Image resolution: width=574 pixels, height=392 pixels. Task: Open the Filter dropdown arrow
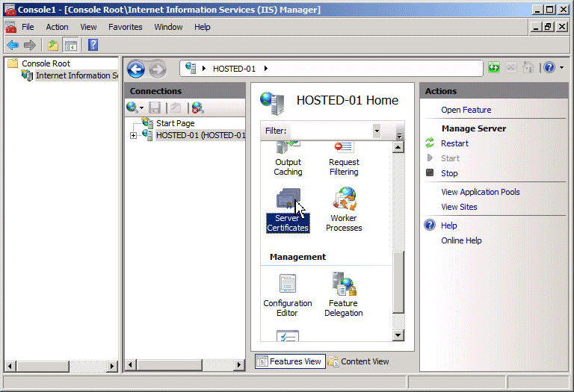pos(377,131)
